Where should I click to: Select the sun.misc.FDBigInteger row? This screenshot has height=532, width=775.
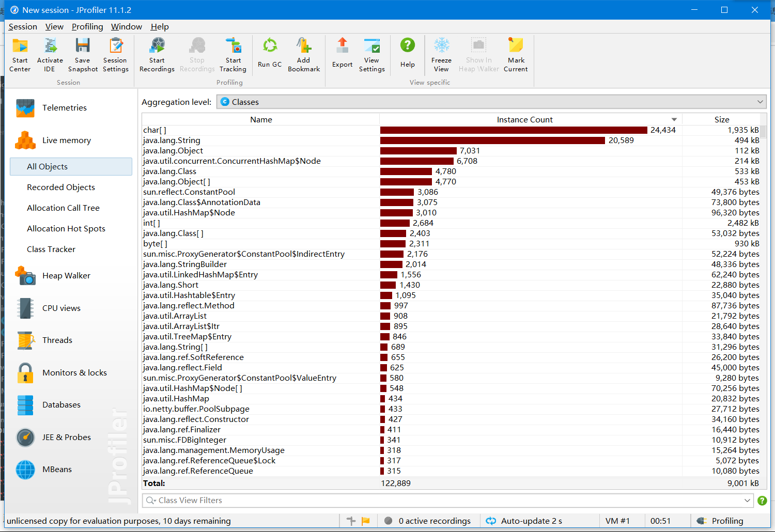[x=451, y=440]
